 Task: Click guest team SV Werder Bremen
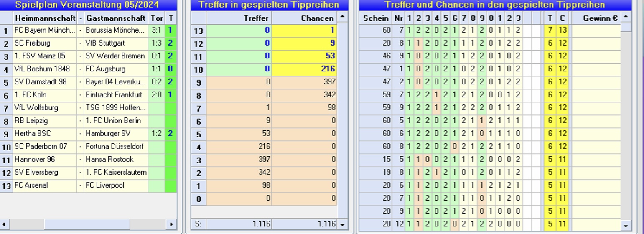click(x=116, y=56)
